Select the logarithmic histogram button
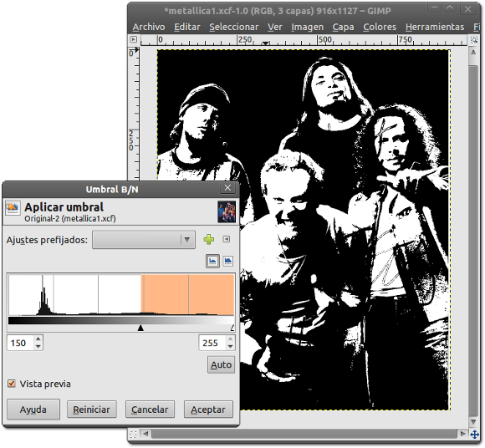485x448 pixels. pos(228,261)
